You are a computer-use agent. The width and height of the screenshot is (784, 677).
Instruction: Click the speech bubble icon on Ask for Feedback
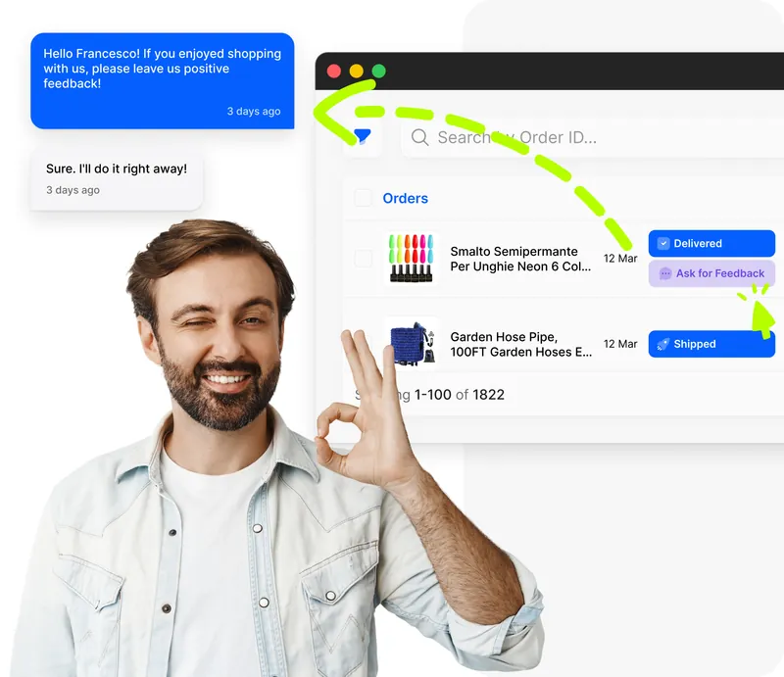point(666,273)
